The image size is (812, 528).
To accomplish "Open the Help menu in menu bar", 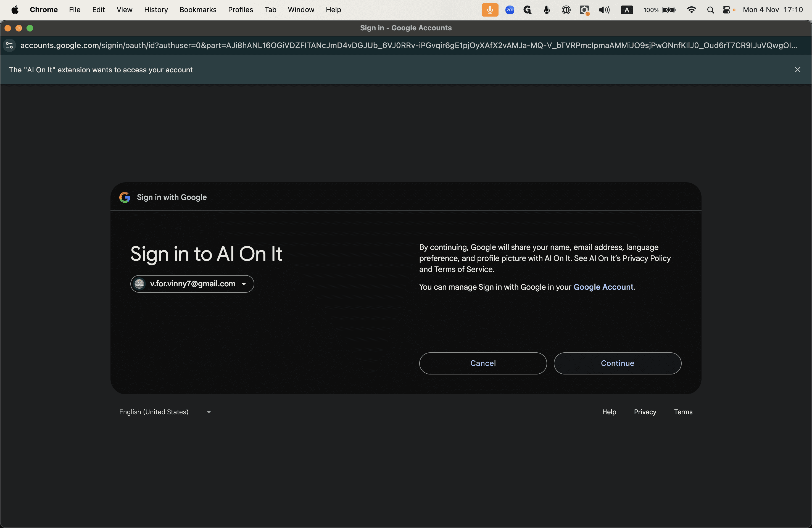I will point(333,10).
